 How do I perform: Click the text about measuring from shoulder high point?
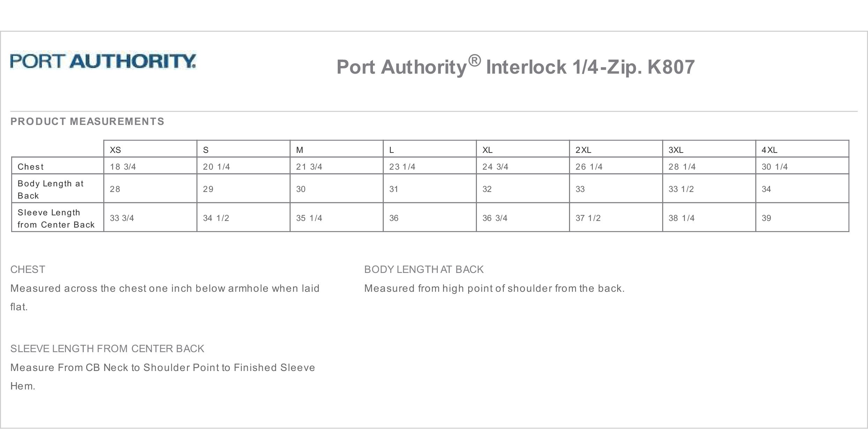494,288
